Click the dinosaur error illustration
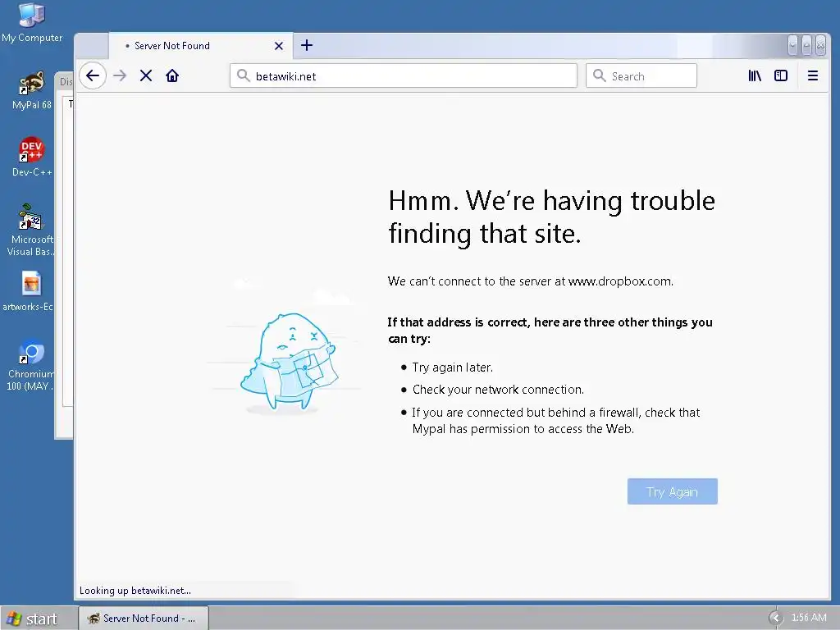The width and height of the screenshot is (840, 630). coord(290,362)
